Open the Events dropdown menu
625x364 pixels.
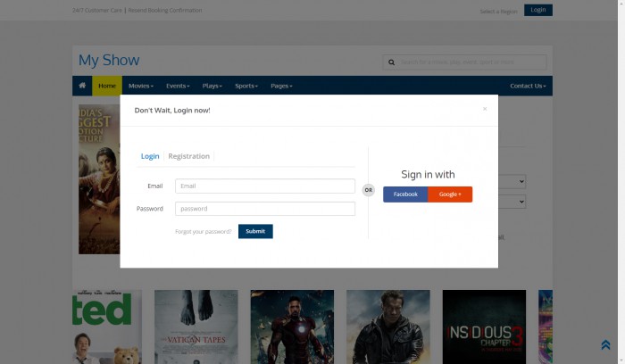[x=178, y=86]
